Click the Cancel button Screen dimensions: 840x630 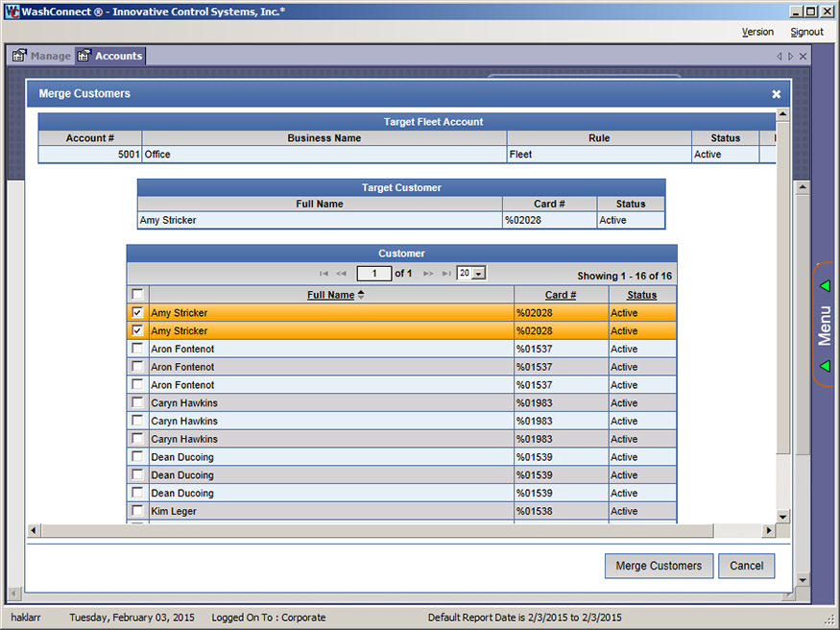point(746,566)
